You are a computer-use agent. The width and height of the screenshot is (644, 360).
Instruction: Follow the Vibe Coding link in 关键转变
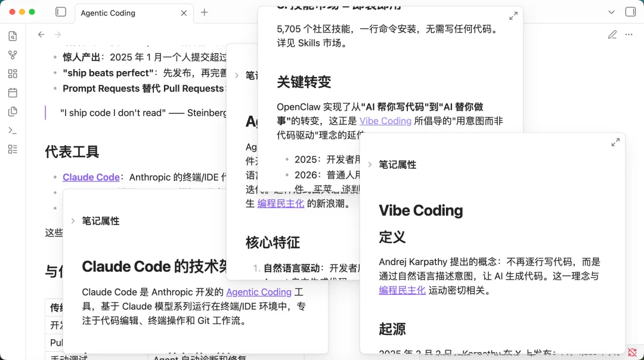pos(385,121)
